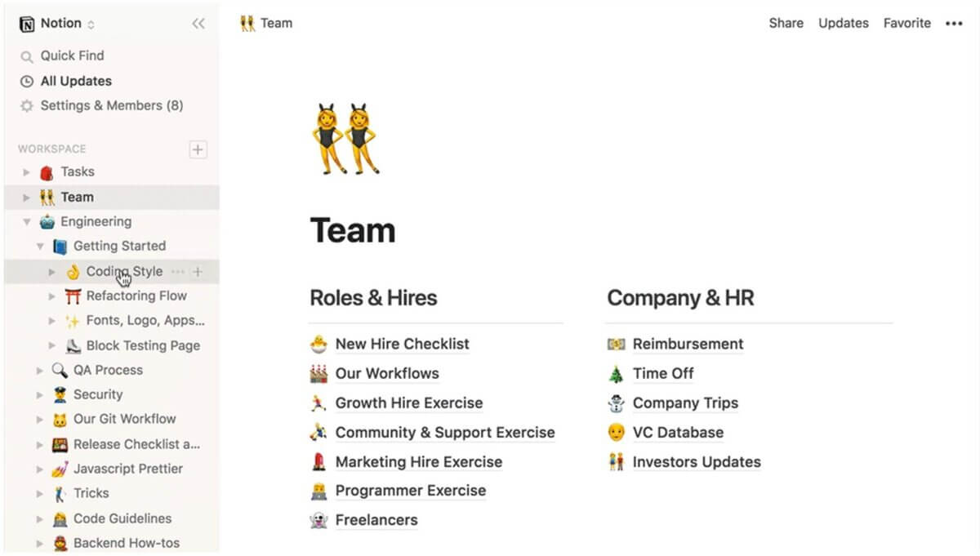Open the New Hire Checklist link
This screenshot has width=980, height=556.
tap(402, 345)
